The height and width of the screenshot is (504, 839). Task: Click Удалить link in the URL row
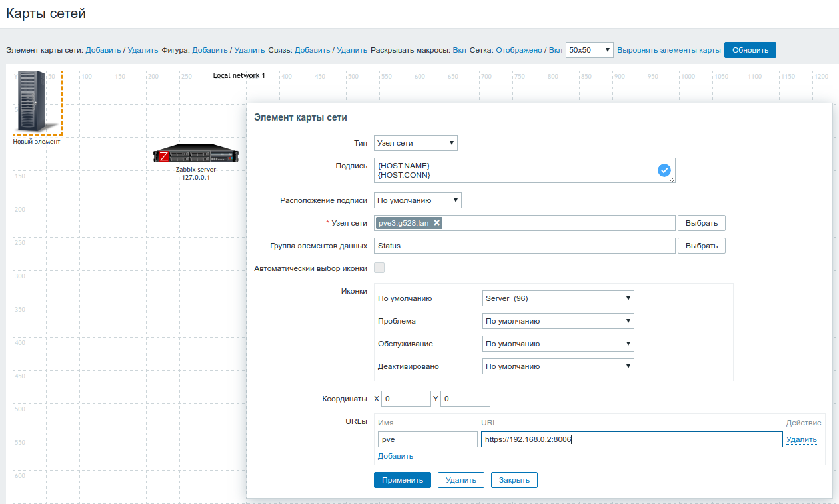coord(802,439)
